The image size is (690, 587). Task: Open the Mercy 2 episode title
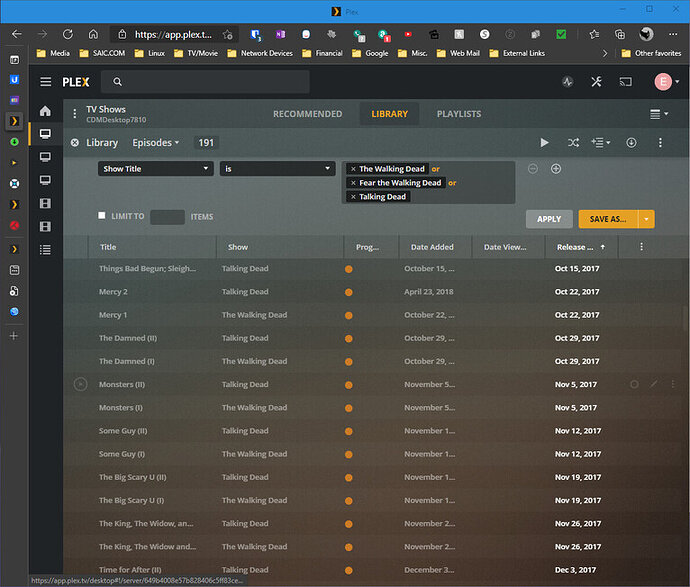click(x=113, y=292)
